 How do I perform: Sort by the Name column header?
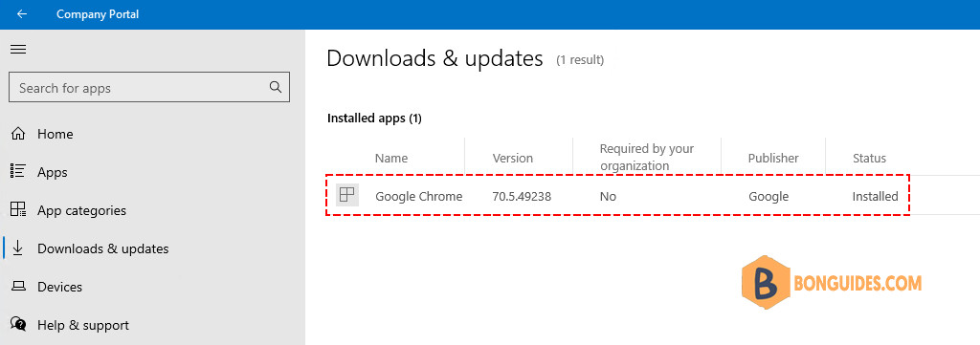pos(391,159)
